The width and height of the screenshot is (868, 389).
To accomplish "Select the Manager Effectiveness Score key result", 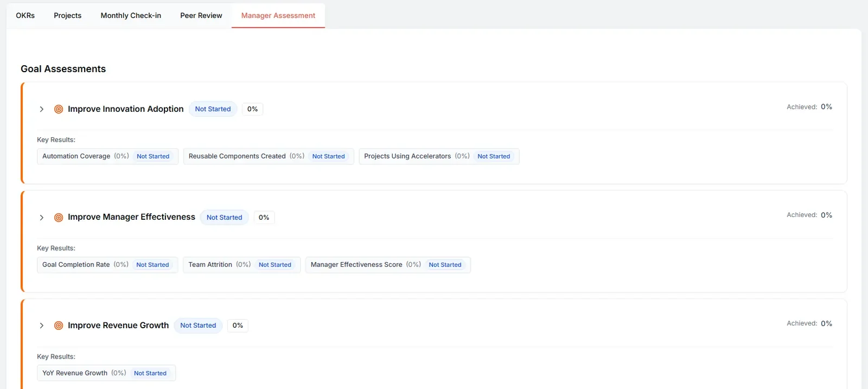I will coord(388,265).
